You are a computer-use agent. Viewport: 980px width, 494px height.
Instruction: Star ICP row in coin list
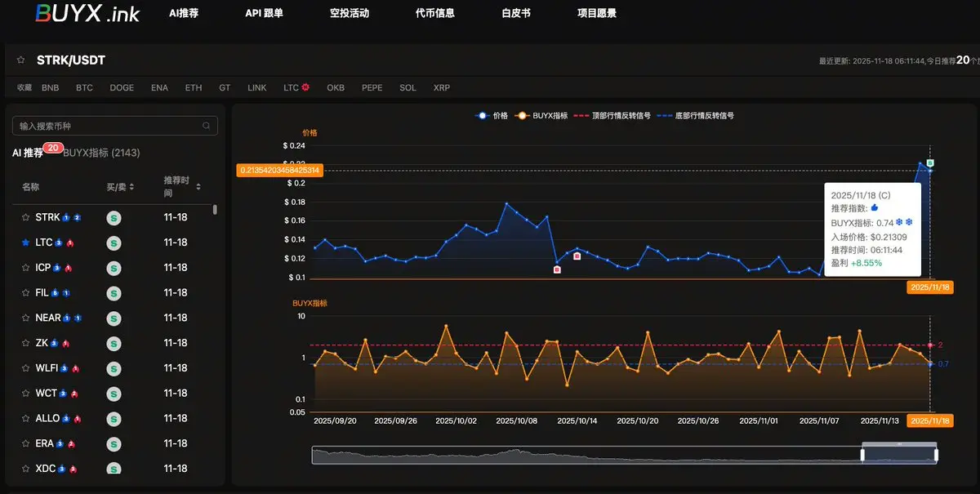[26, 268]
